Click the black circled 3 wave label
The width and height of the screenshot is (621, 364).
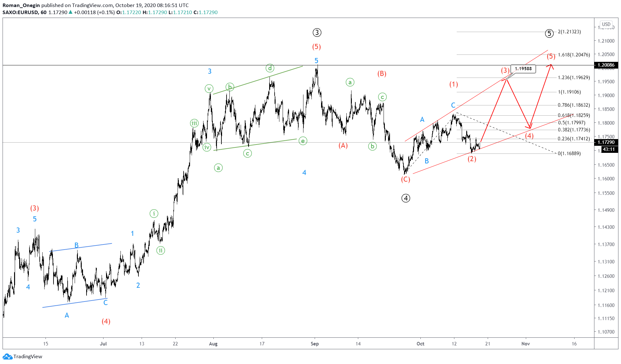click(317, 32)
